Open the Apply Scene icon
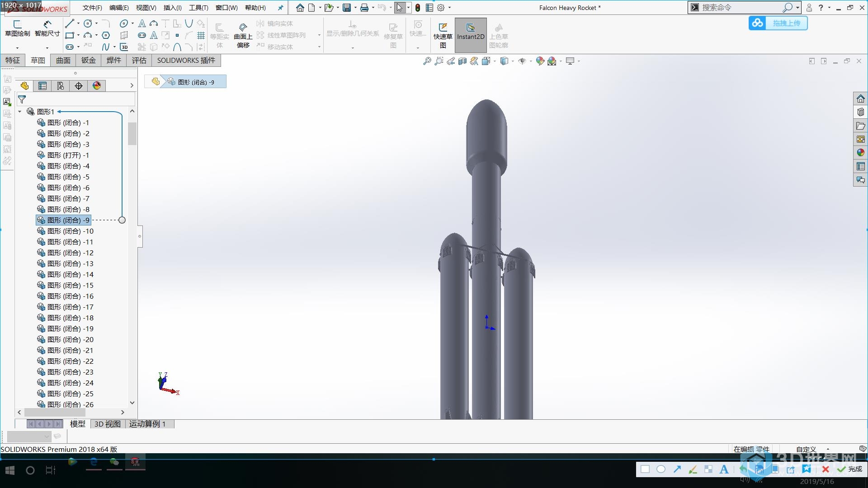The image size is (868, 488). click(552, 61)
